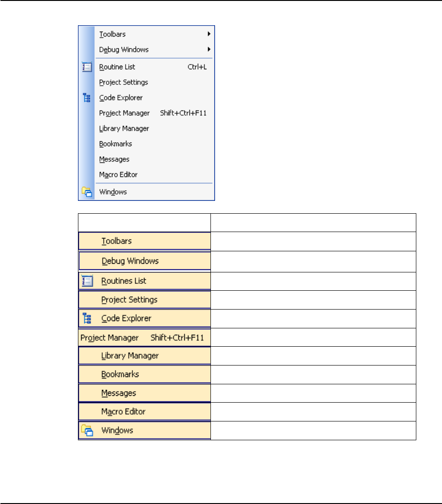The image size is (442, 504).
Task: Click the Routine List icon in the menu
Action: pos(87,67)
